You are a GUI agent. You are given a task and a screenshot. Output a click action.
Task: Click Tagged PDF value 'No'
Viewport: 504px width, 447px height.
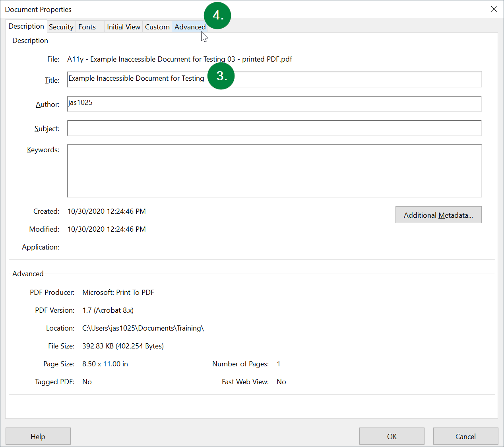[87, 382]
